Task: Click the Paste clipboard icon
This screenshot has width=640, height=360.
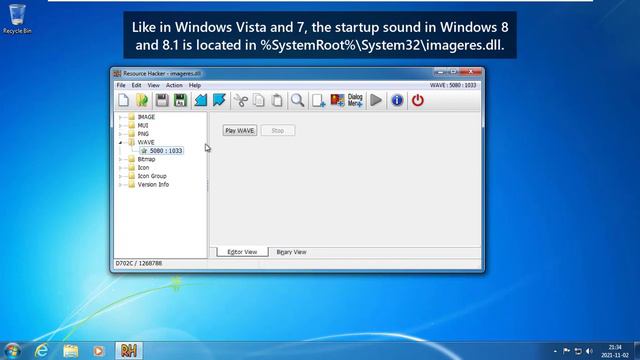Action: 277,100
